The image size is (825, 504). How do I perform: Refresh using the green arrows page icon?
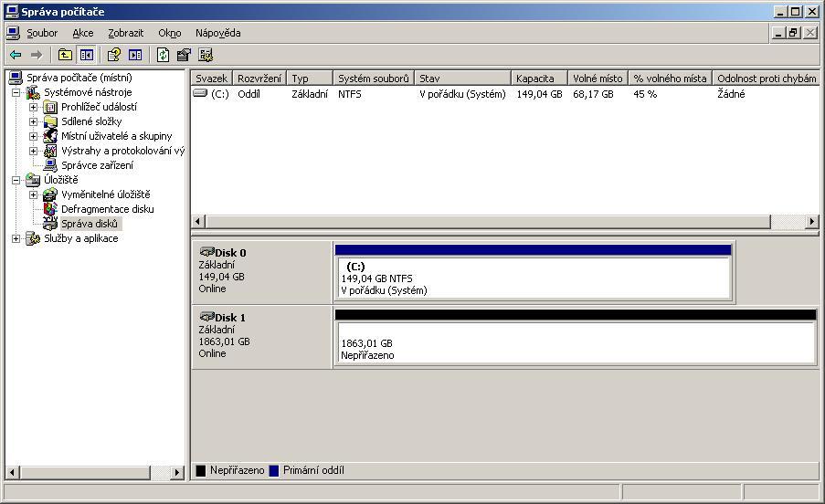[x=164, y=55]
